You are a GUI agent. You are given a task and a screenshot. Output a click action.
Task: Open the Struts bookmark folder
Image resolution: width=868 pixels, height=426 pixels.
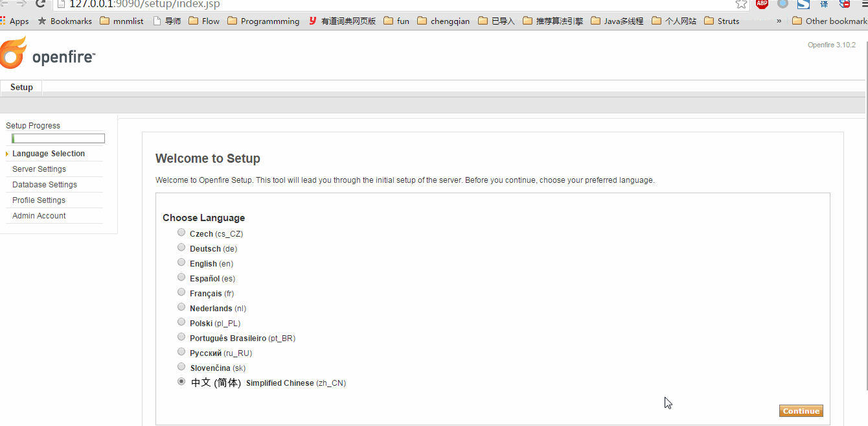[722, 21]
